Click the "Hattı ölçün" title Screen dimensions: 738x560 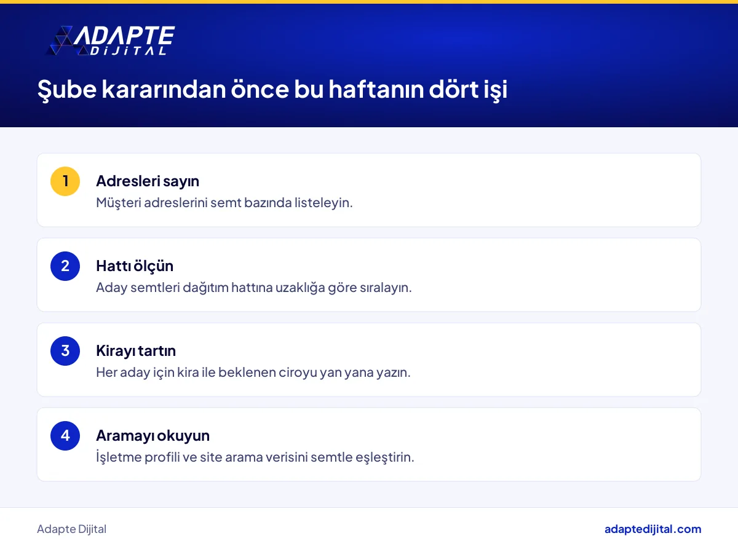[x=135, y=266]
